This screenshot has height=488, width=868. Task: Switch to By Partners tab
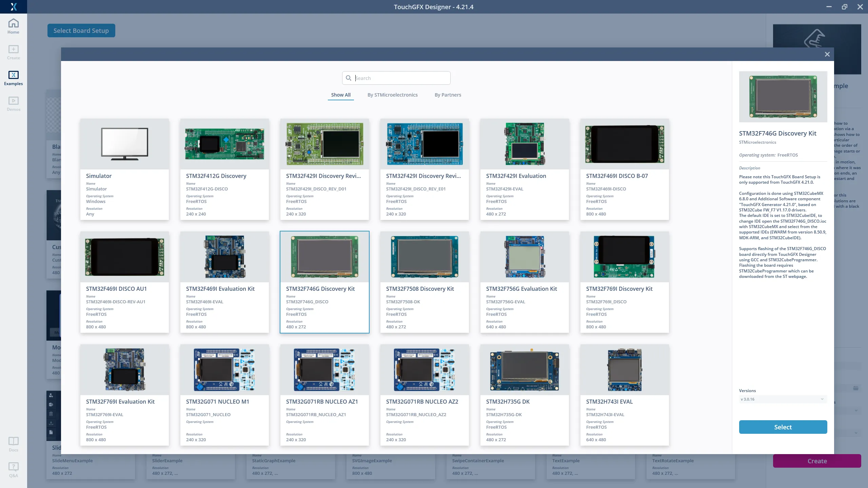448,95
